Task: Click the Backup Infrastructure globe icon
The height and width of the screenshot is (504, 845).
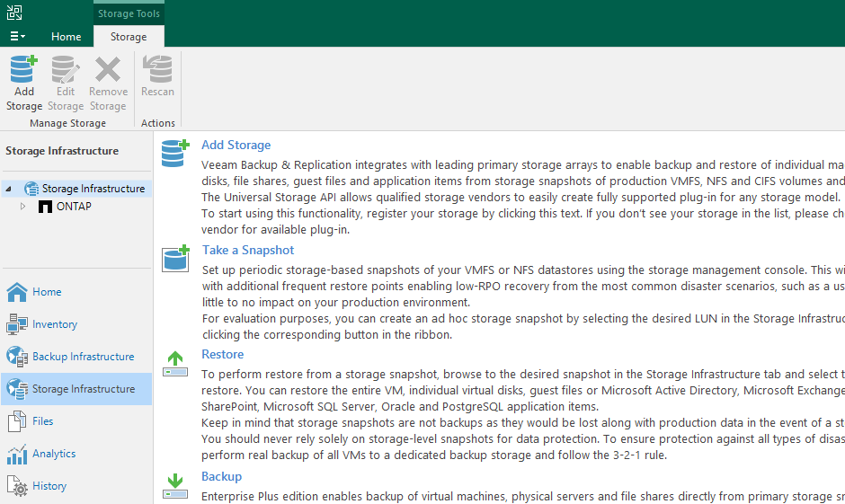Action: 17,357
